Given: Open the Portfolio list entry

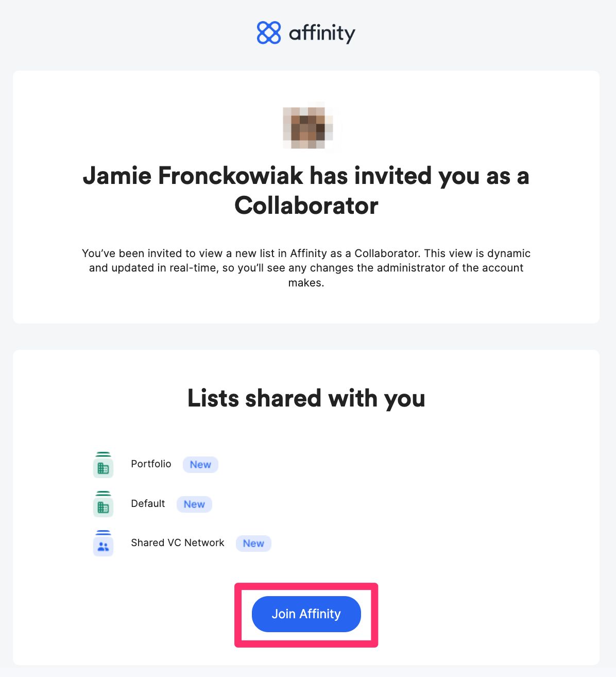Looking at the screenshot, I should [x=151, y=464].
